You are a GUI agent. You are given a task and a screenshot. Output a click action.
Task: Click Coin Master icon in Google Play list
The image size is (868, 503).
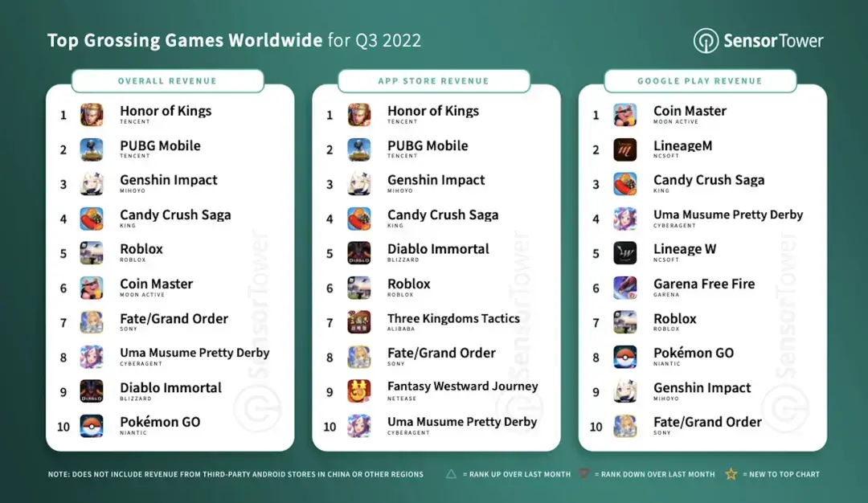click(625, 115)
